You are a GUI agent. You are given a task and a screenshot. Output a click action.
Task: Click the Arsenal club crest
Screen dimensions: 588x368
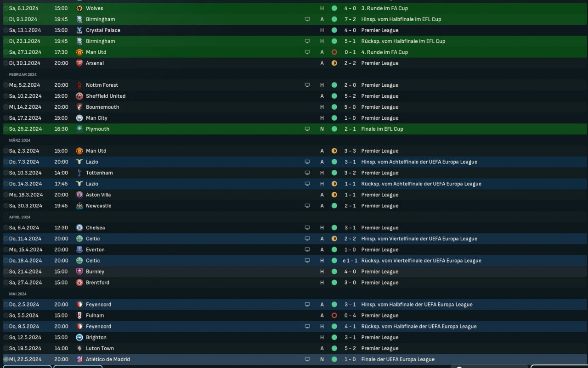[79, 63]
